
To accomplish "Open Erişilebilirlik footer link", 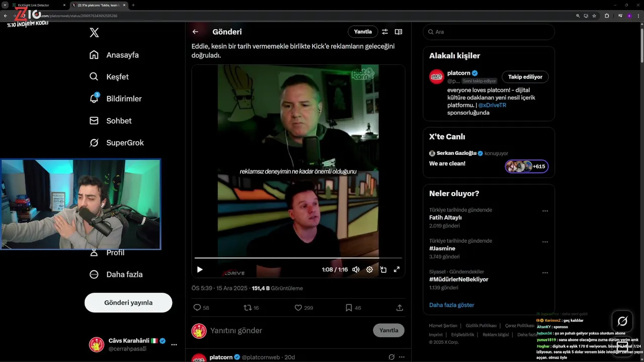I will click(x=462, y=335).
